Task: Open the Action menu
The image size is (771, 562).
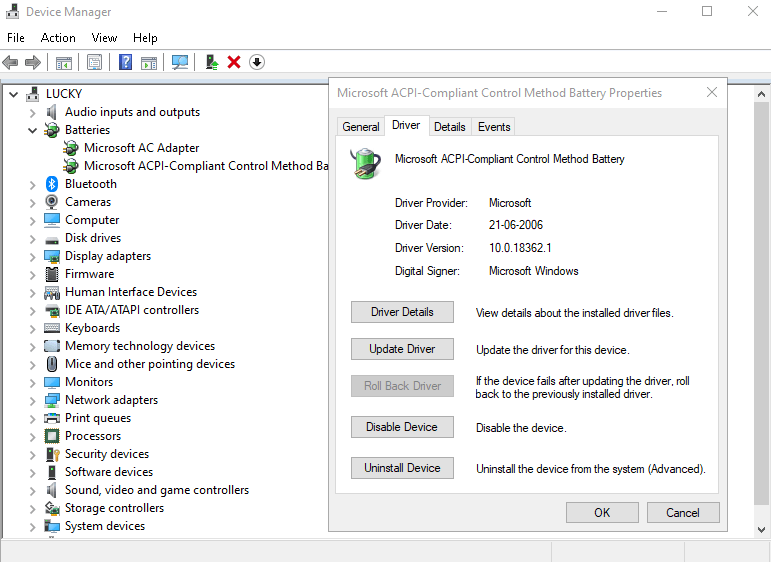Action: [58, 38]
